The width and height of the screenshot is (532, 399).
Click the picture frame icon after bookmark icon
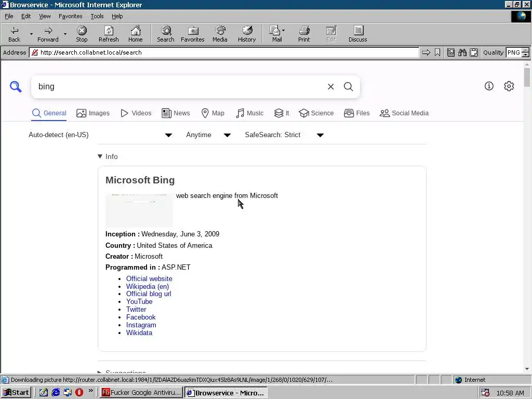pos(450,52)
